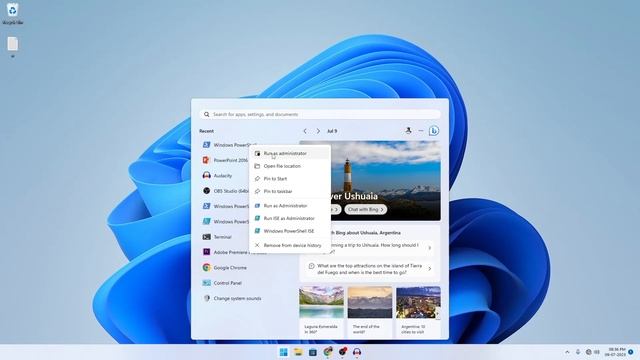Screen dimensions: 640x360
Task: Open 'The end of the world?' card
Action: [x=370, y=312]
